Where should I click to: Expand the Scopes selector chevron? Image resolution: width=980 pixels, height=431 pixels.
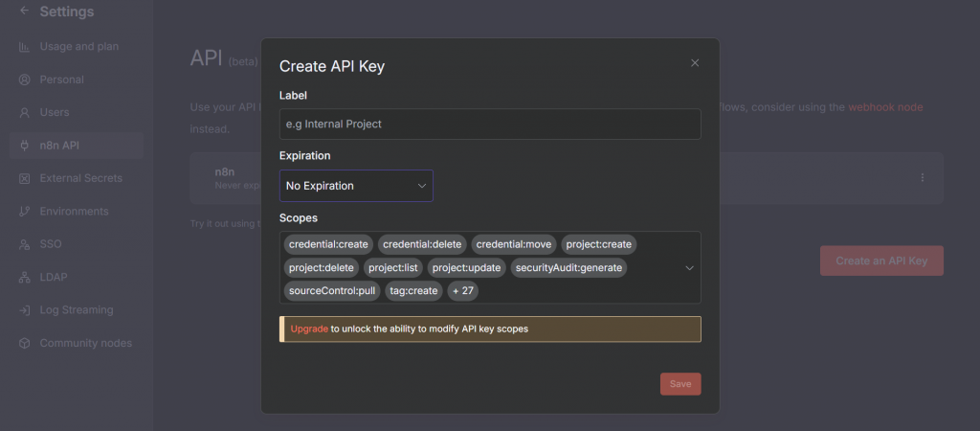tap(689, 268)
